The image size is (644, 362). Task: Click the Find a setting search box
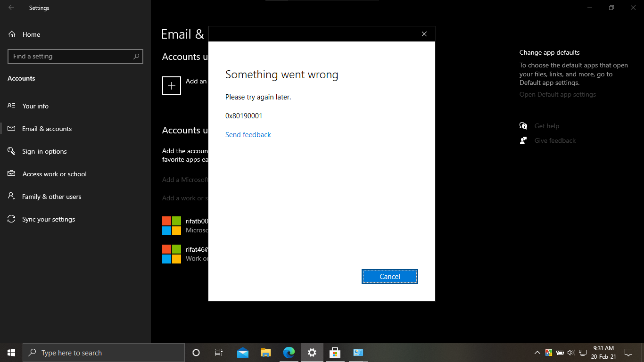tap(75, 56)
